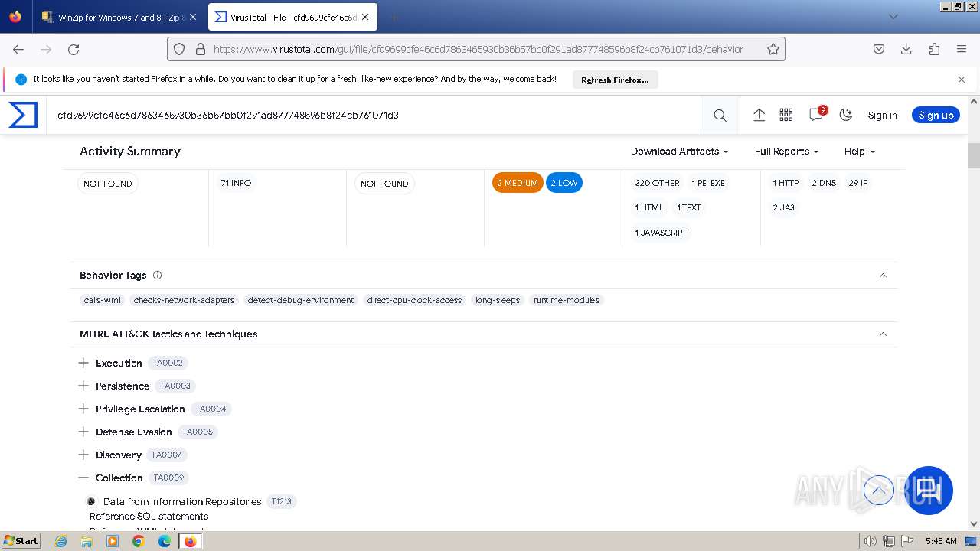Dismiss the Firefox refresh notification bar

962,80
